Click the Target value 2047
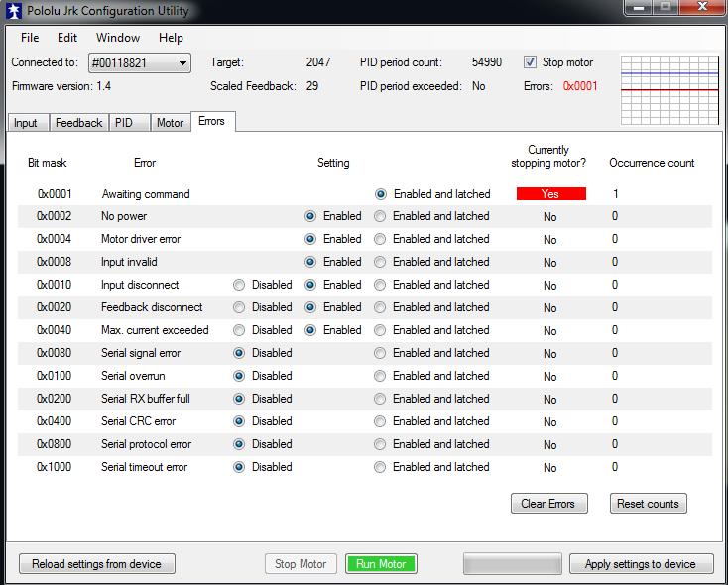The image size is (728, 585). [x=318, y=62]
